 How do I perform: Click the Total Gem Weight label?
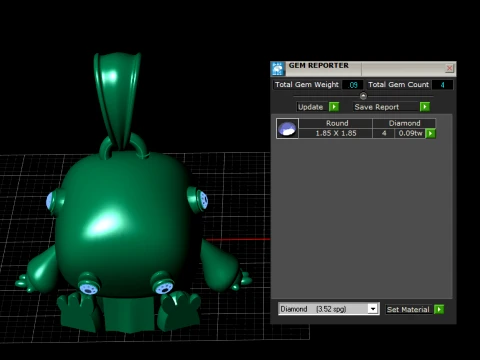click(x=307, y=85)
